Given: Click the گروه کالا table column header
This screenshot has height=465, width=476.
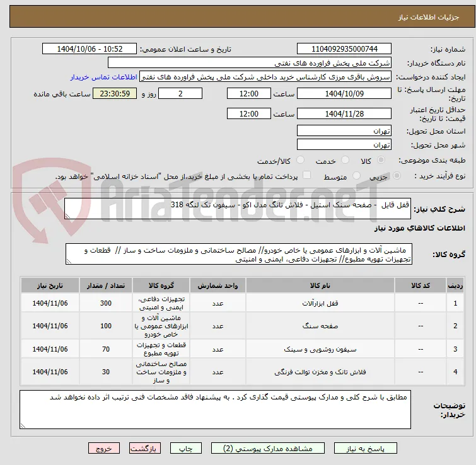Looking at the screenshot, I should point(161,285).
